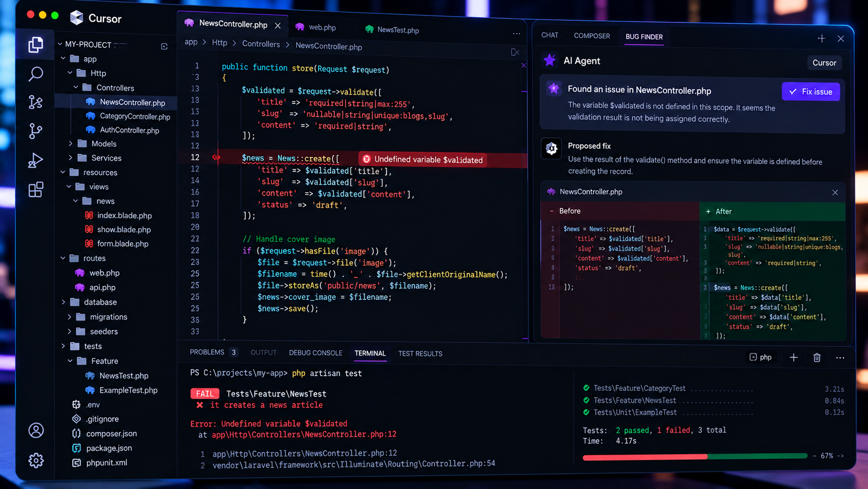Image resolution: width=868 pixels, height=489 pixels.
Task: Open composer.json in file tree
Action: tap(104, 433)
